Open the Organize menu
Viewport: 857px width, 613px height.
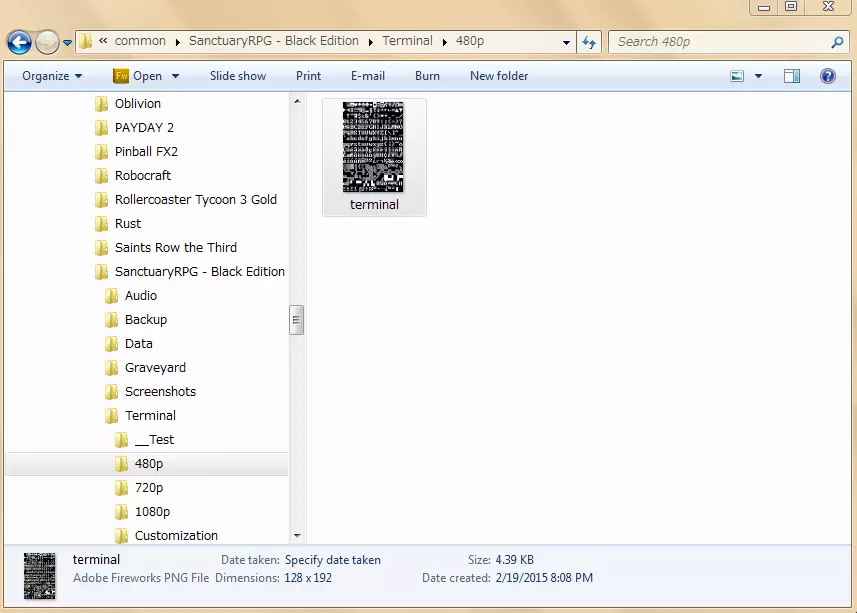pos(52,76)
